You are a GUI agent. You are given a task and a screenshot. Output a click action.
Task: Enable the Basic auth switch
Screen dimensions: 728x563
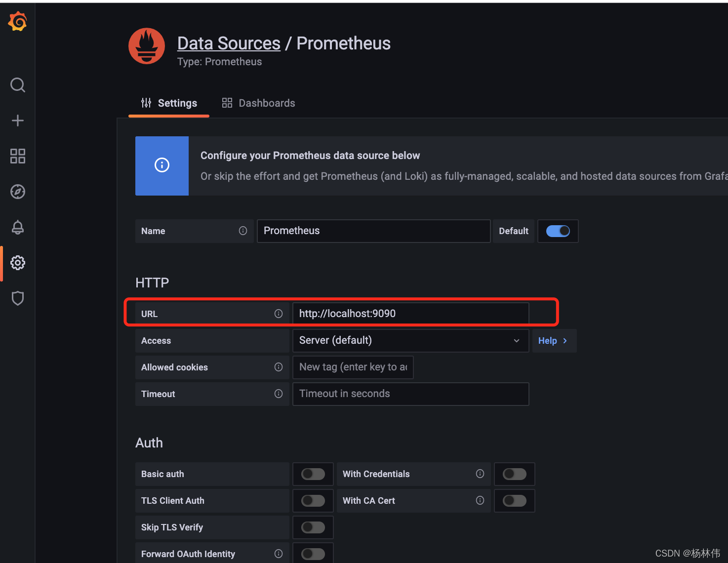[x=313, y=474]
